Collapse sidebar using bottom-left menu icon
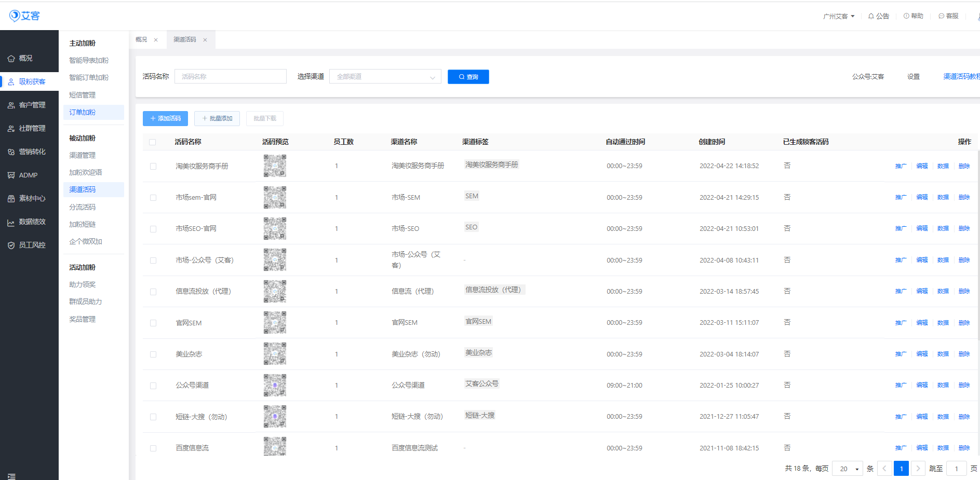 tap(11, 476)
